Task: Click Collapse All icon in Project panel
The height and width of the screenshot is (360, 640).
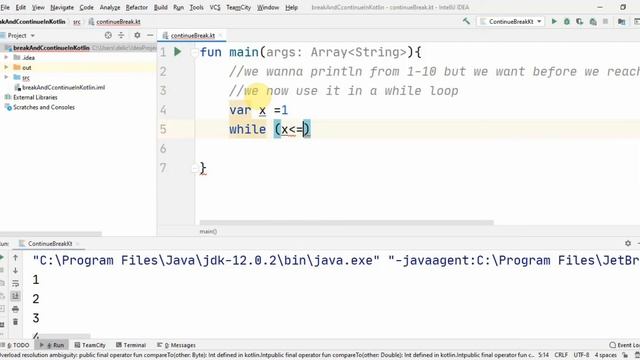Action: [x=121, y=36]
